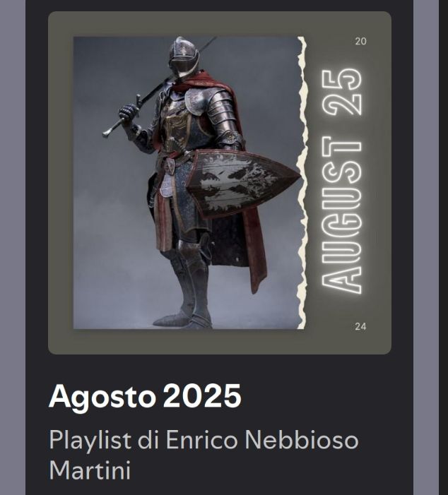Image resolution: width=448 pixels, height=495 pixels.
Task: Click the word Martini in the subtitle
Action: tap(90, 470)
